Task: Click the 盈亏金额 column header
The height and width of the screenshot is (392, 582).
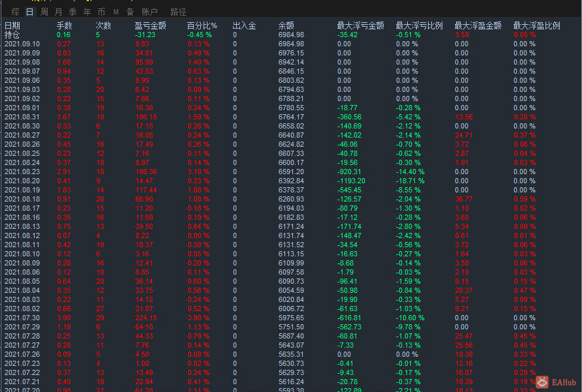Action: point(150,25)
